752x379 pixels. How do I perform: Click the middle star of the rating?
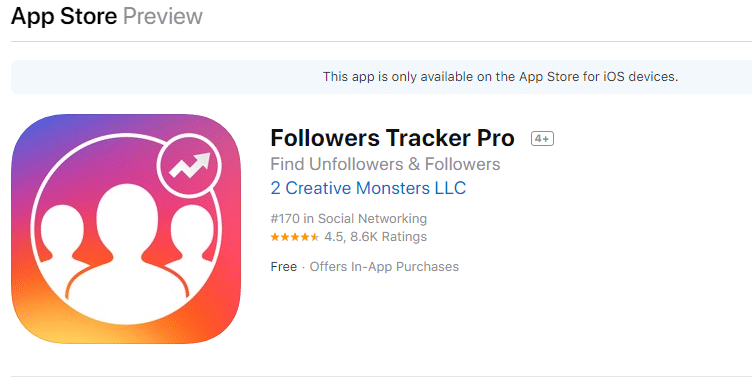point(294,237)
